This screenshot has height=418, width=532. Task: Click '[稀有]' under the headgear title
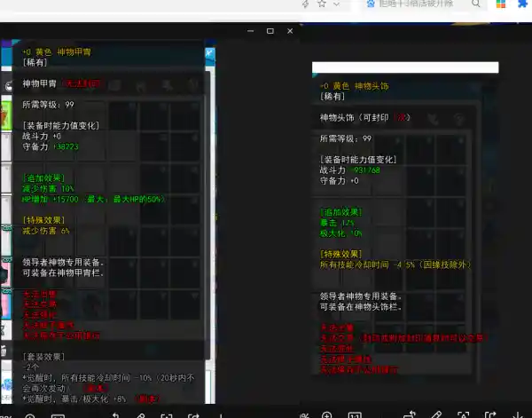point(332,97)
